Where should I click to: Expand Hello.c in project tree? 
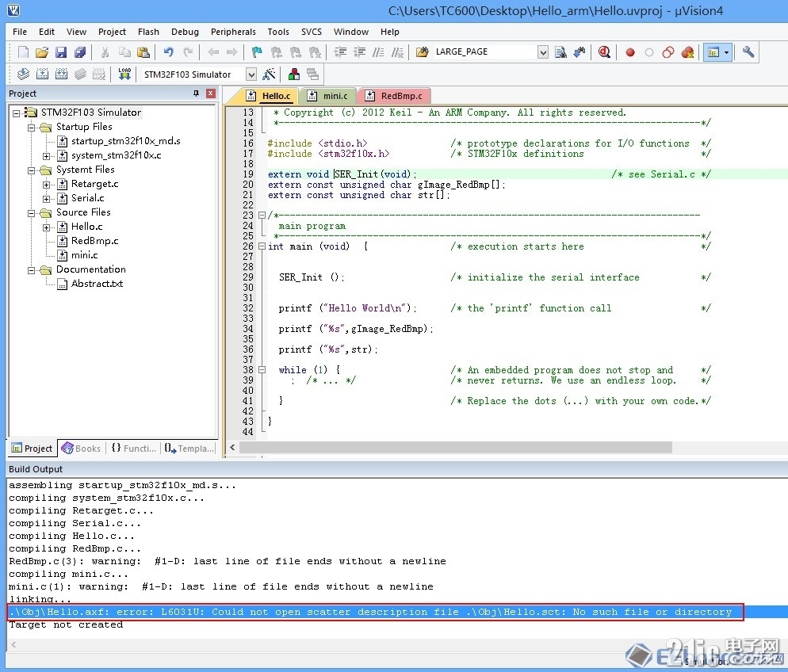coord(46,227)
